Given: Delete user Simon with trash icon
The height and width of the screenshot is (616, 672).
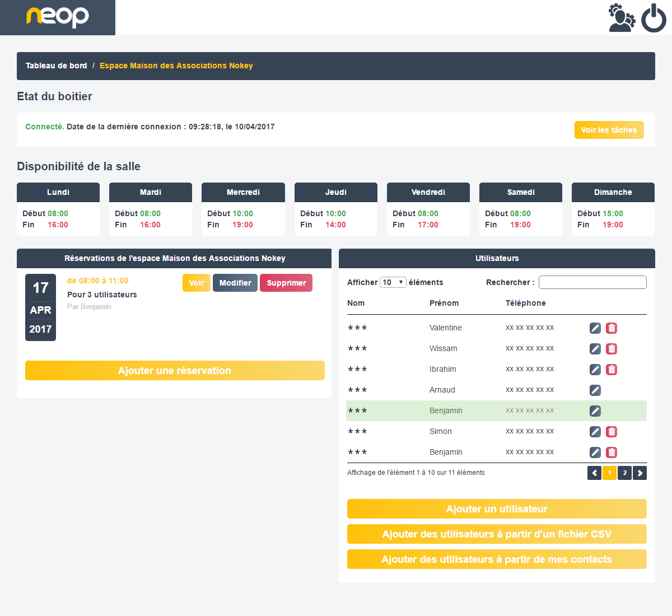Looking at the screenshot, I should [612, 432].
